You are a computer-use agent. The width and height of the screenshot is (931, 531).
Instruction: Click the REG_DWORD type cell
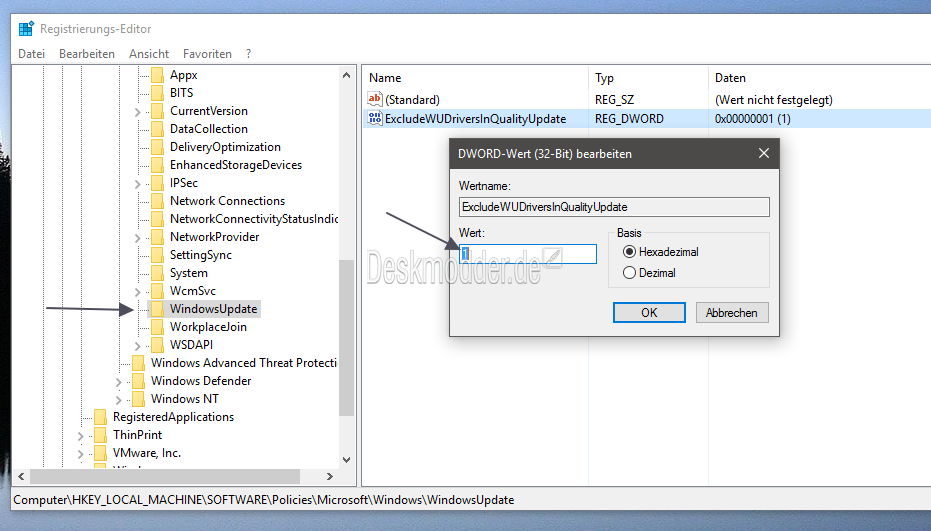click(x=629, y=119)
